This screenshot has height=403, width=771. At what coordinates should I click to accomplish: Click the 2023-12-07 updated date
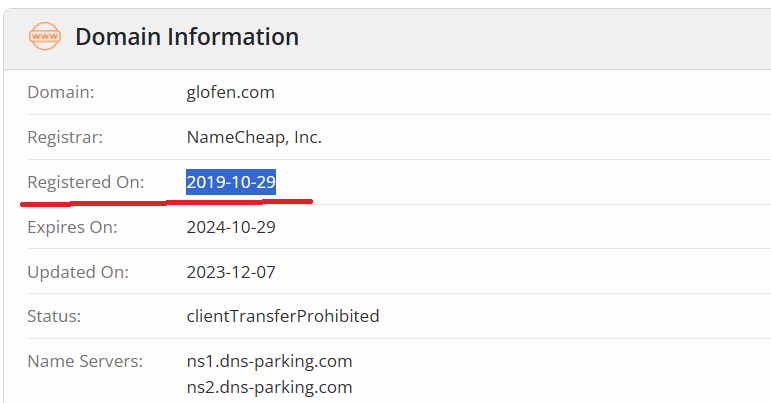231,271
